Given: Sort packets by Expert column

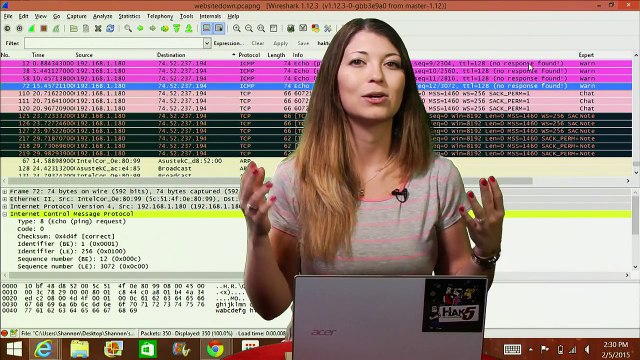Looking at the screenshot, I should (586, 55).
